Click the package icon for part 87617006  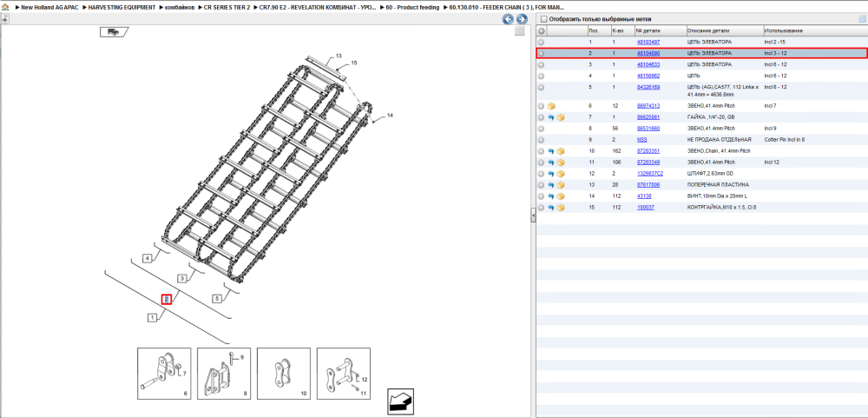pyautogui.click(x=560, y=185)
